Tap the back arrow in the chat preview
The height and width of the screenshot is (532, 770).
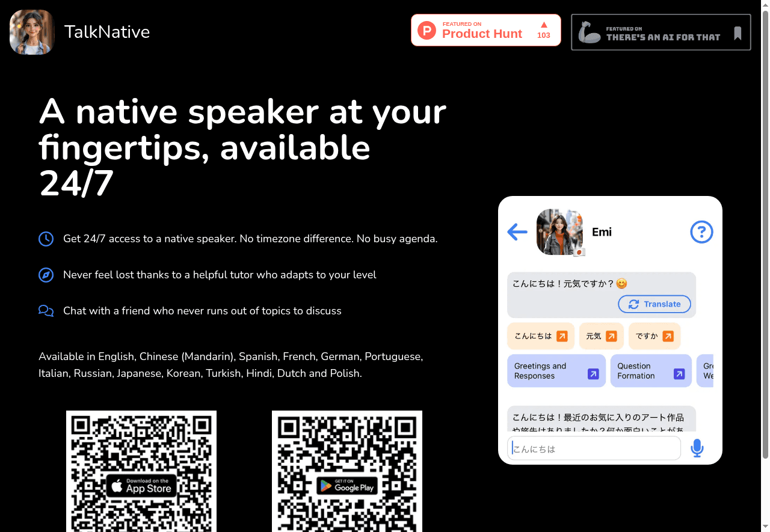pyautogui.click(x=517, y=232)
